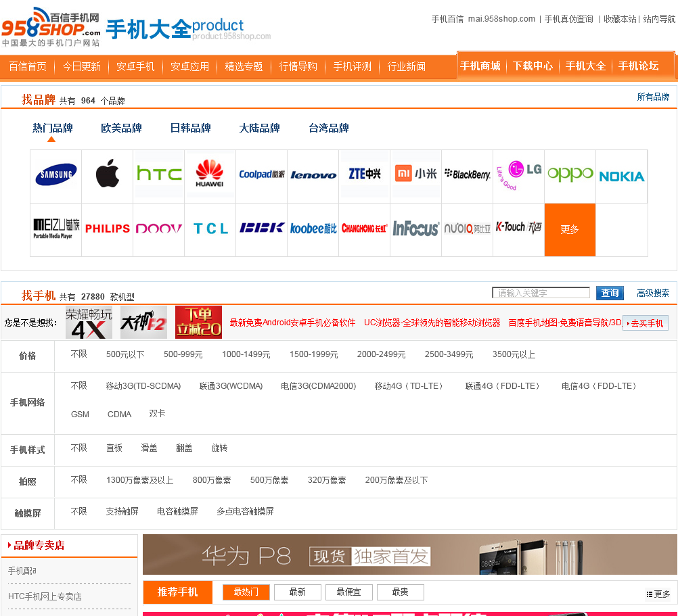
Task: Click the UC浏览器 promo text link
Action: (x=432, y=323)
